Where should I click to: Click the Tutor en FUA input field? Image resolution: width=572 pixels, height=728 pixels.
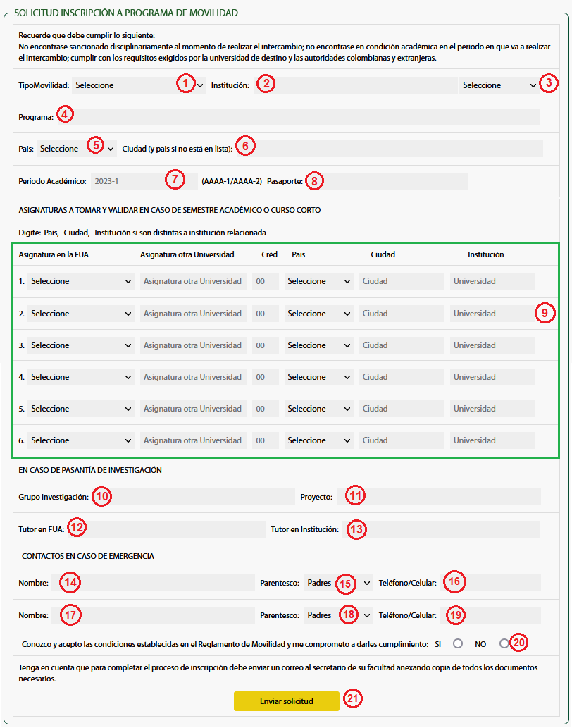coord(166,529)
